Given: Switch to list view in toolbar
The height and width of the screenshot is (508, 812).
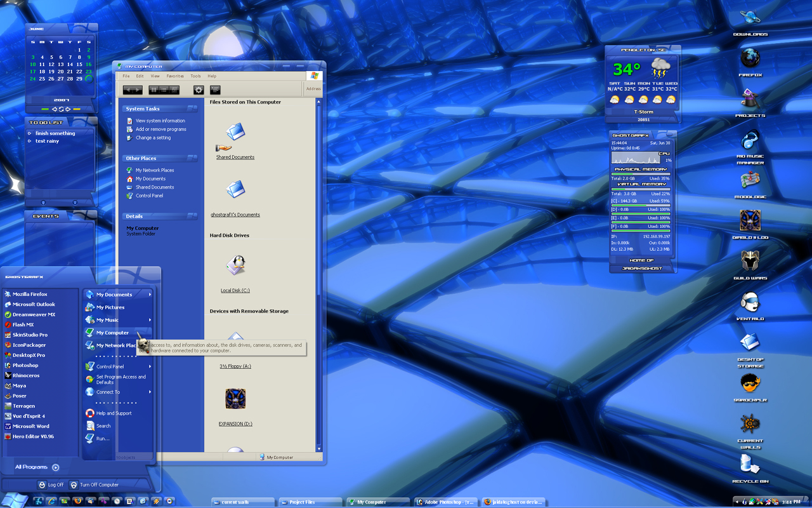Looking at the screenshot, I should coord(164,90).
